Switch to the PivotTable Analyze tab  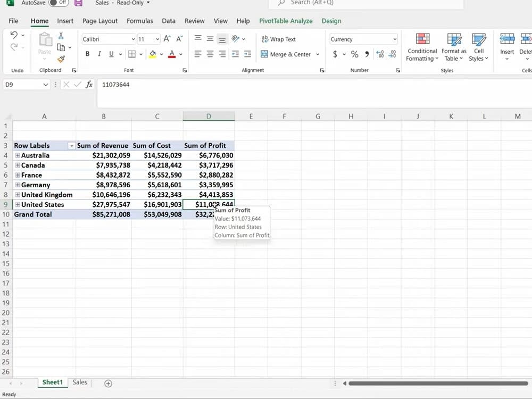click(x=286, y=21)
